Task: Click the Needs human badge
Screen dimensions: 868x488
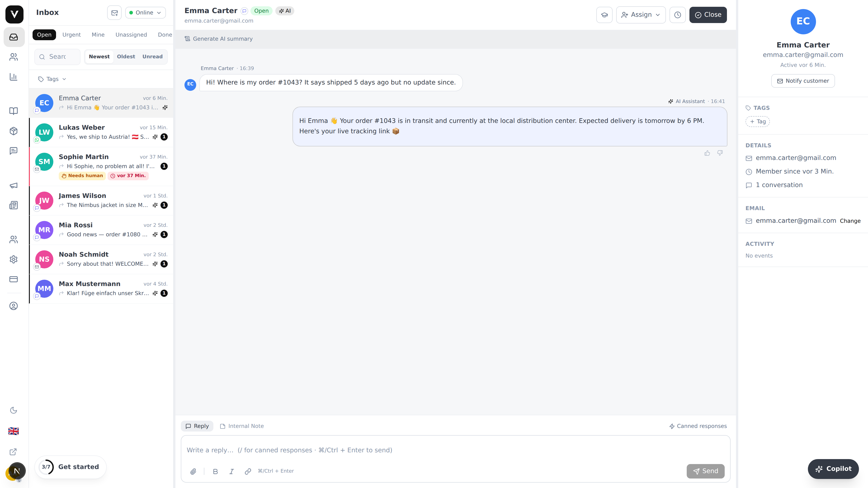Action: (82, 176)
